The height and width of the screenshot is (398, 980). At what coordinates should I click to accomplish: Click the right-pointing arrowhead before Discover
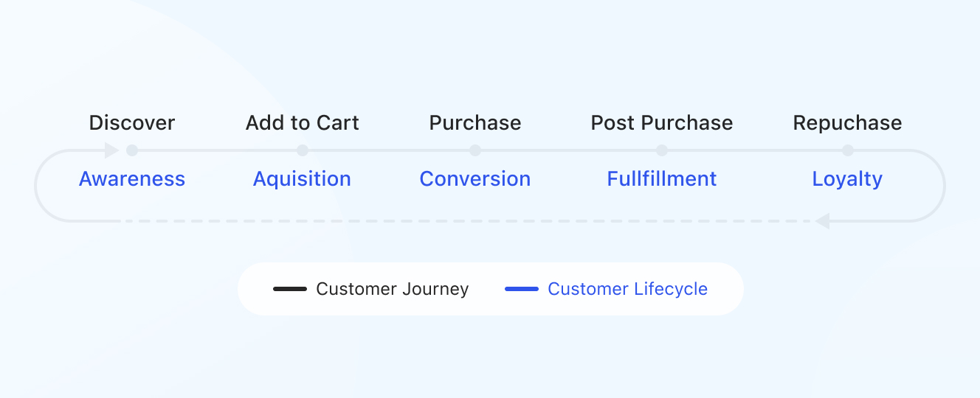(x=112, y=150)
